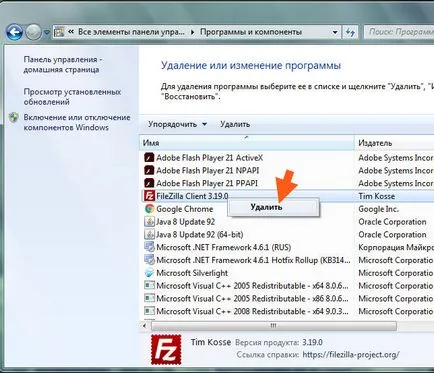Expand the arrow after 'Все элементы панели упра...'
The width and height of the screenshot is (434, 373).
192,32
